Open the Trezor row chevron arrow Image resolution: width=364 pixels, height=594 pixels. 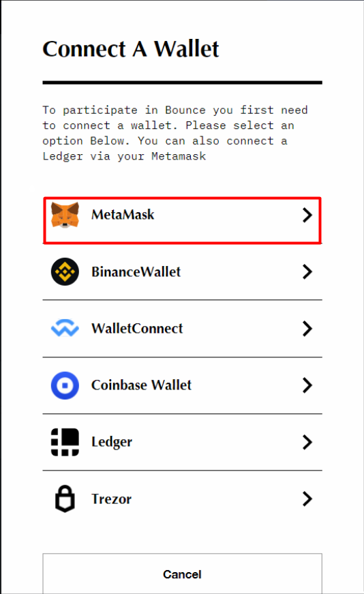tap(307, 499)
